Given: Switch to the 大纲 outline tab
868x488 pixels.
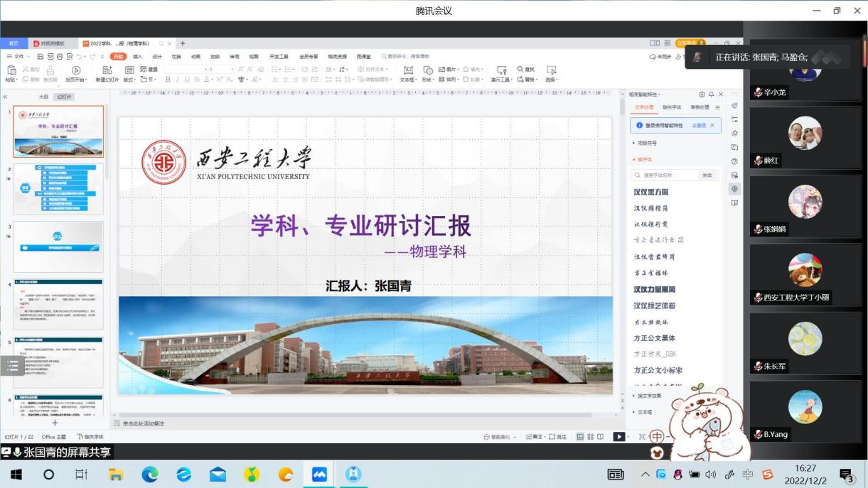Looking at the screenshot, I should [43, 97].
